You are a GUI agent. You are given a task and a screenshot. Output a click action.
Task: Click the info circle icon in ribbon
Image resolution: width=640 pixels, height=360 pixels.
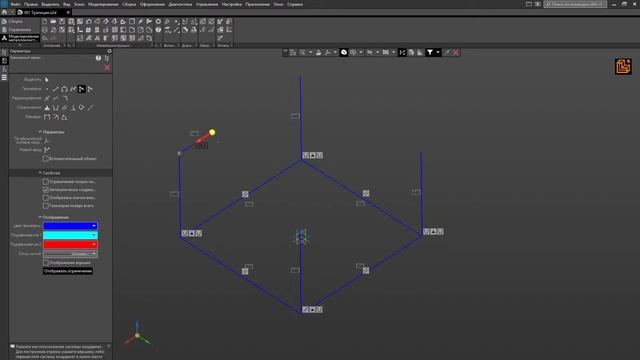pos(158,30)
